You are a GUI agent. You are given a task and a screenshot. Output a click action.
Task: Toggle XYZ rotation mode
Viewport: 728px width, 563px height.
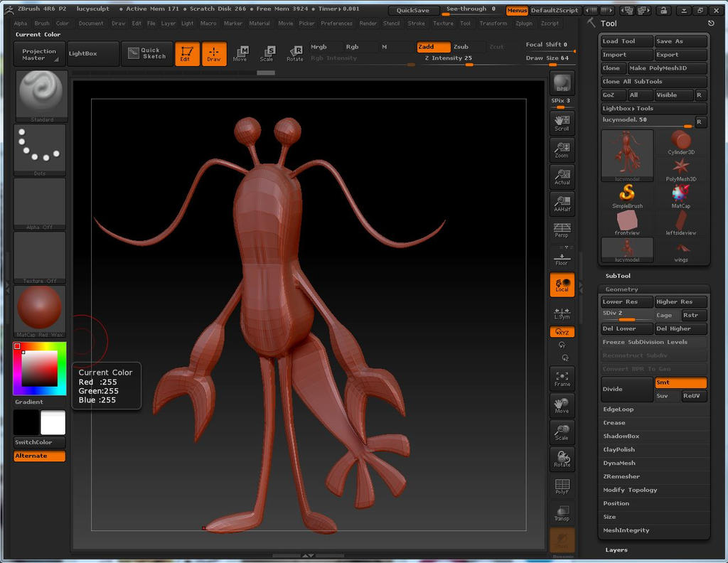coord(562,332)
